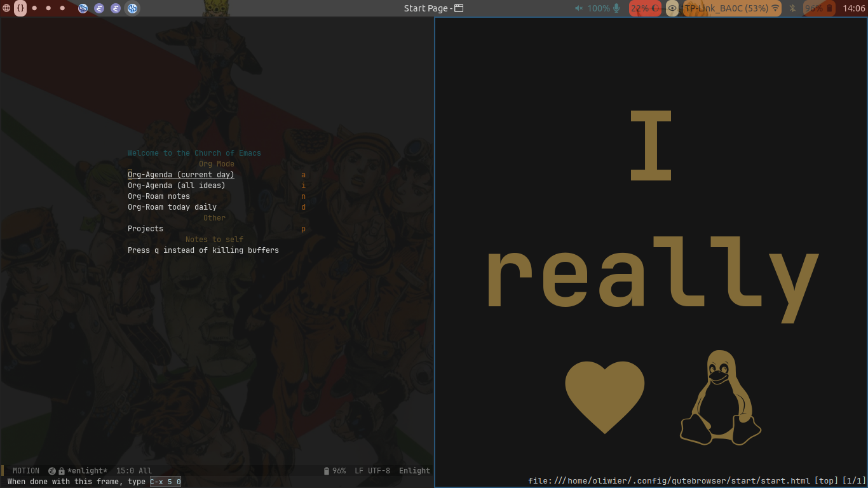Click the large 'I' text on start page
The width and height of the screenshot is (868, 488).
[x=651, y=144]
